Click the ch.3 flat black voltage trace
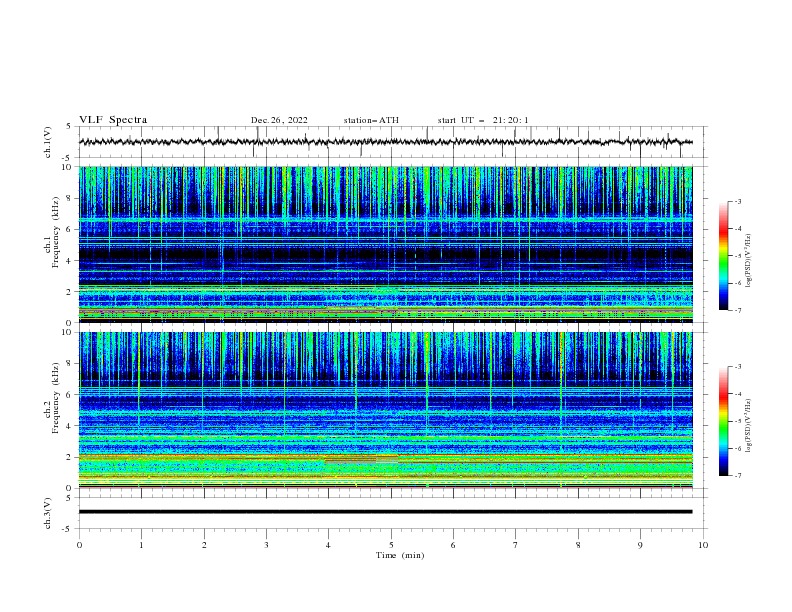Image resolution: width=792 pixels, height=612 pixels. click(x=385, y=512)
